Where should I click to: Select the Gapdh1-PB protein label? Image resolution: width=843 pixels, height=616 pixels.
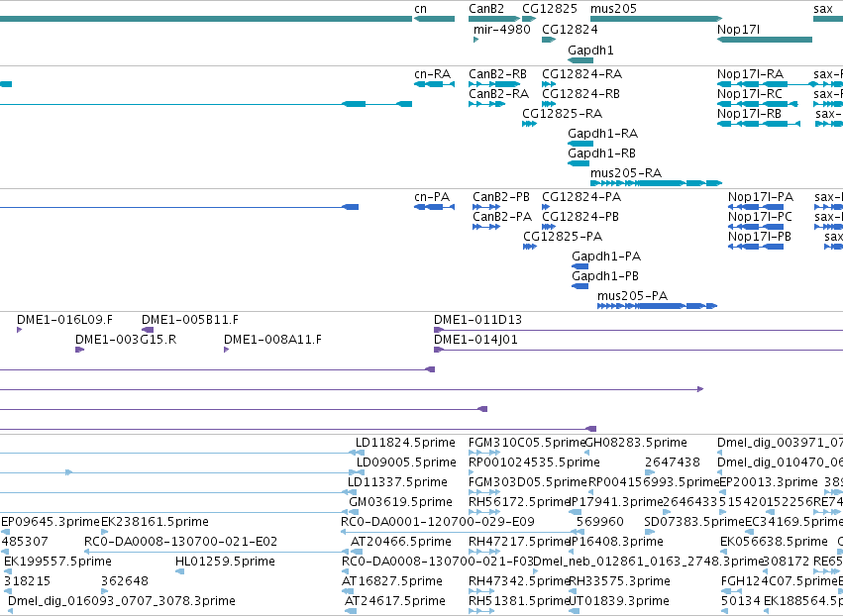click(x=605, y=277)
